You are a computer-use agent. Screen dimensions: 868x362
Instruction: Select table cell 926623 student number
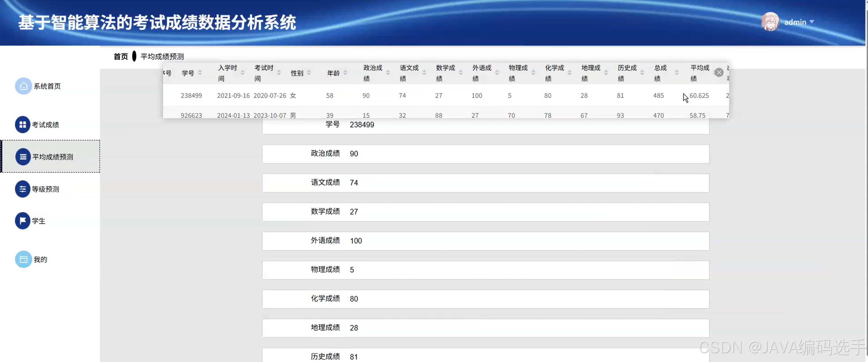tap(192, 115)
